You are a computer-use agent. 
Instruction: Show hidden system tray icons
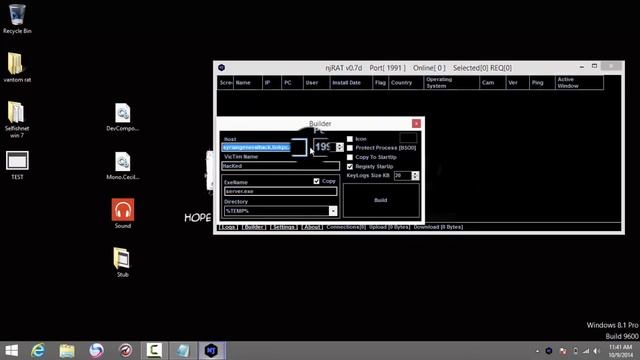coord(537,351)
